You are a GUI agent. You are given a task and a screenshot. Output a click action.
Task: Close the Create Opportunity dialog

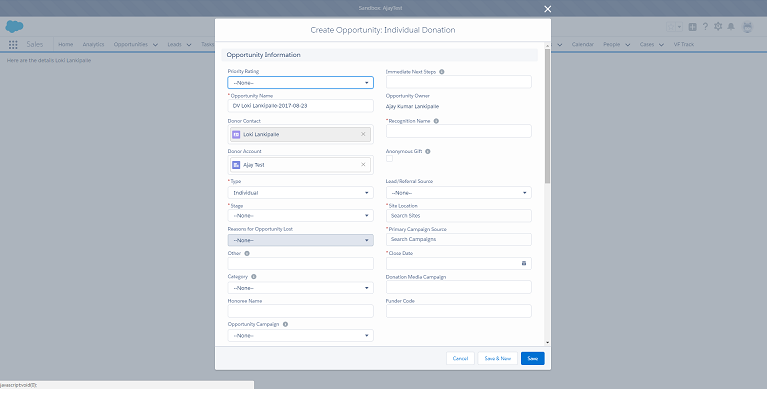tap(548, 9)
